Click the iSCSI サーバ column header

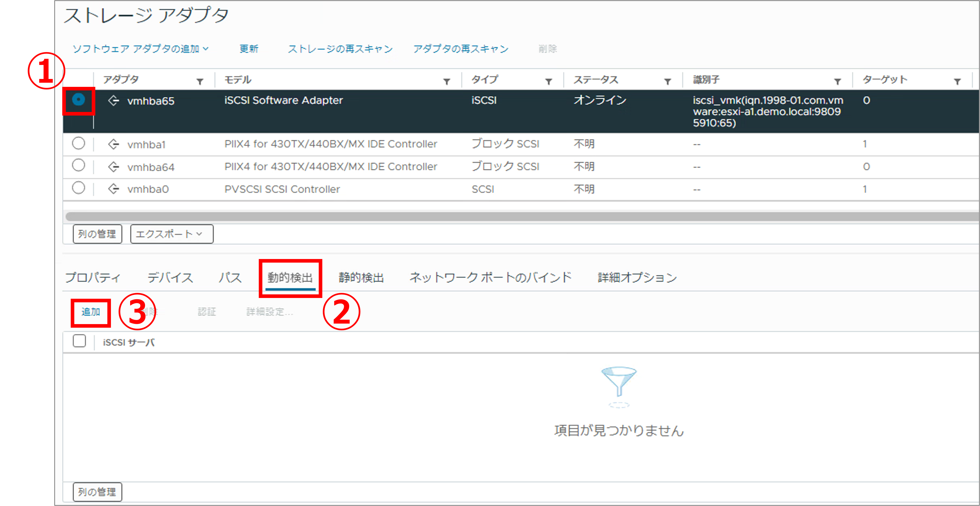click(129, 342)
